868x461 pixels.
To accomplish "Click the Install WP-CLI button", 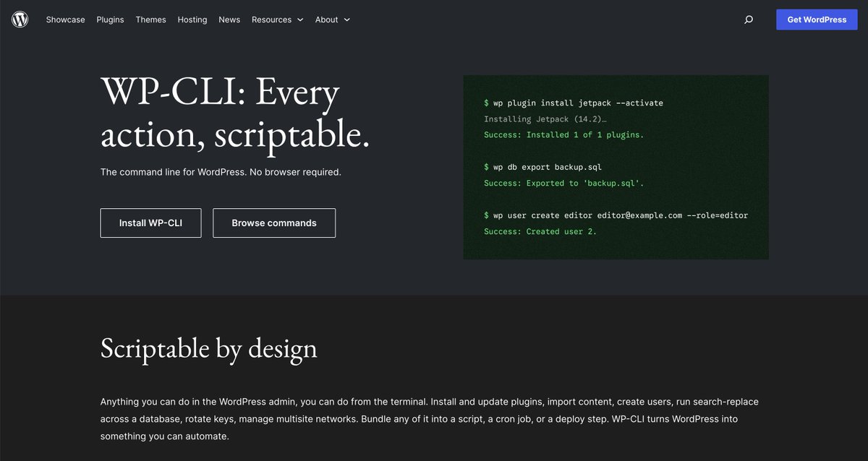I will coord(150,223).
